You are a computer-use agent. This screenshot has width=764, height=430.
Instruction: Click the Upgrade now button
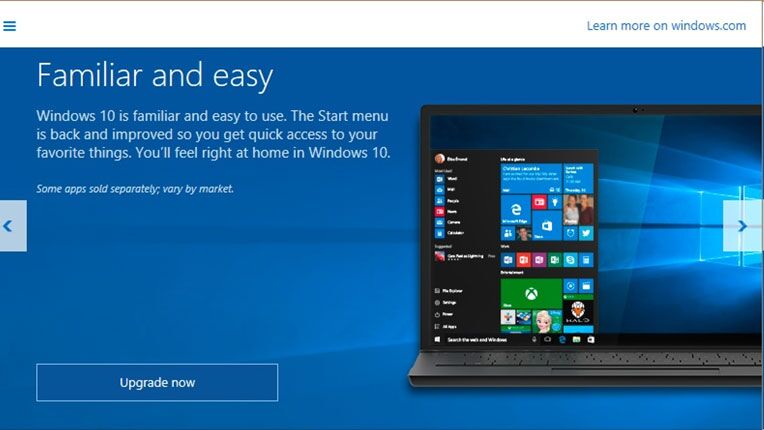point(157,383)
